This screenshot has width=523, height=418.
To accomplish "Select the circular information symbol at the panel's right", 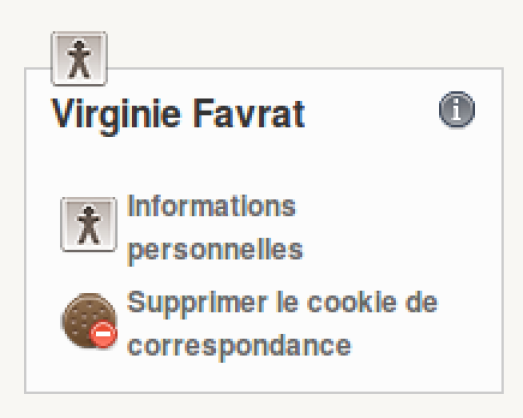I will tap(457, 109).
